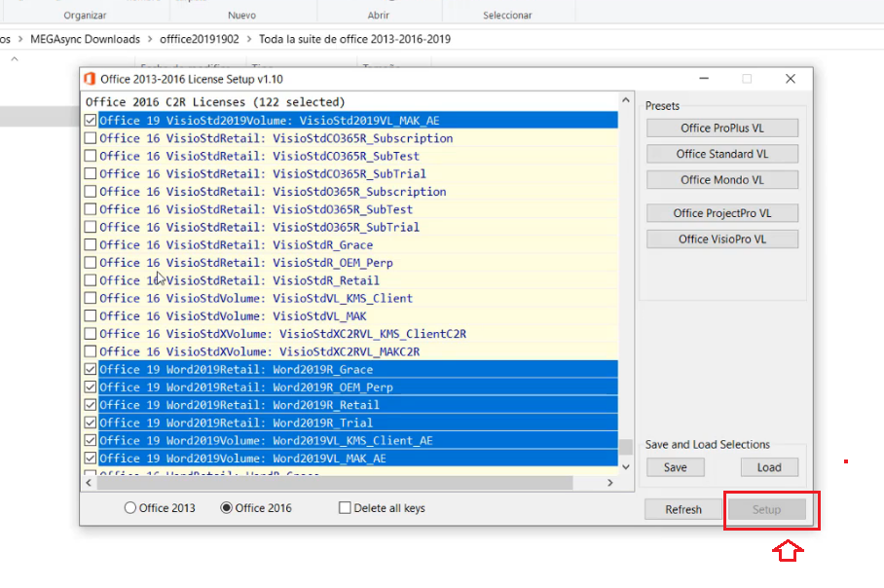This screenshot has height=588, width=884.
Task: Check VisioStdCO365R_Subscription license checkbox
Action: (91, 138)
